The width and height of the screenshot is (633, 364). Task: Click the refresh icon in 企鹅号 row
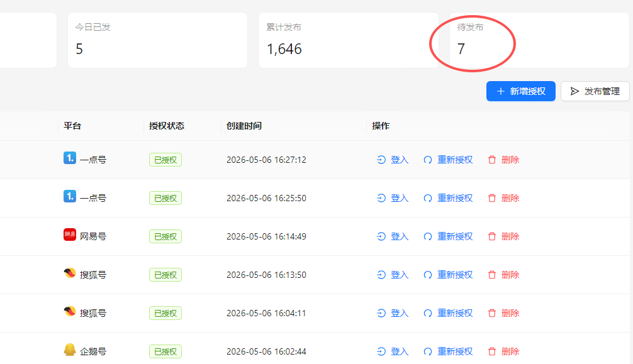(428, 351)
